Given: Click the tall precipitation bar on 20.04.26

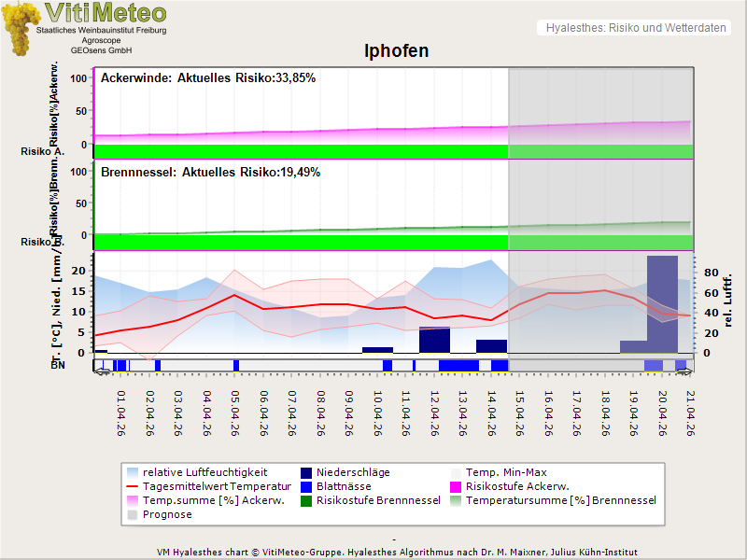Looking at the screenshot, I should click(662, 303).
